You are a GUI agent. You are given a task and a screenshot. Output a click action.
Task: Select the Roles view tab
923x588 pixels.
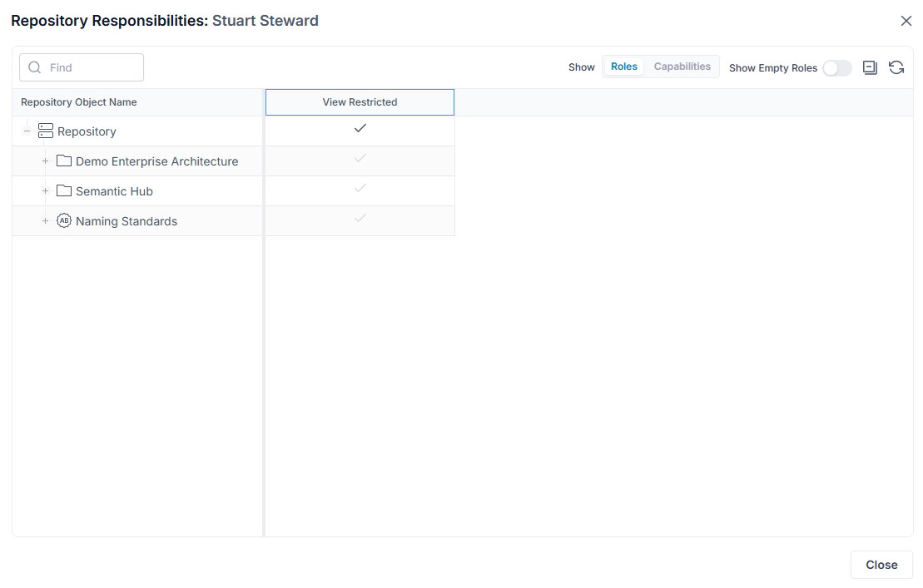point(624,67)
